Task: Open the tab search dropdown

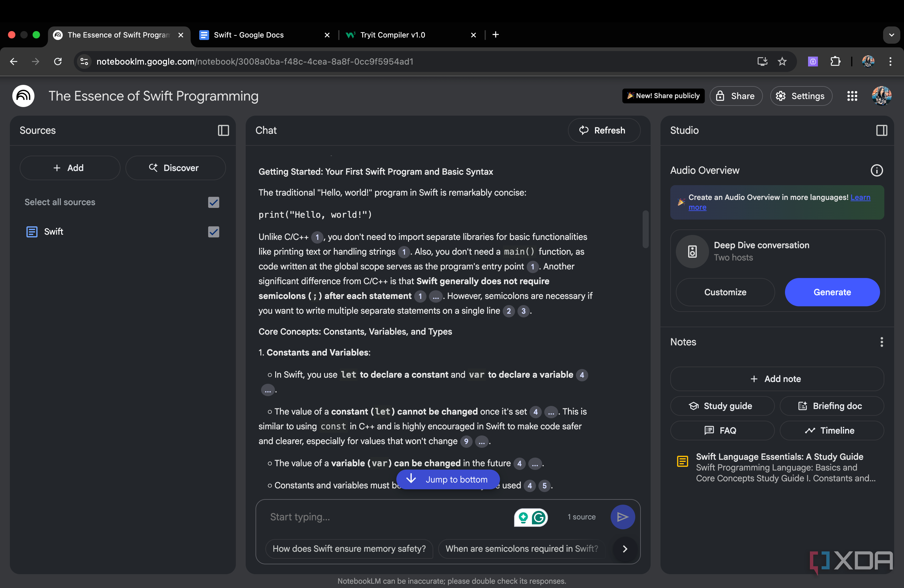Action: tap(891, 34)
